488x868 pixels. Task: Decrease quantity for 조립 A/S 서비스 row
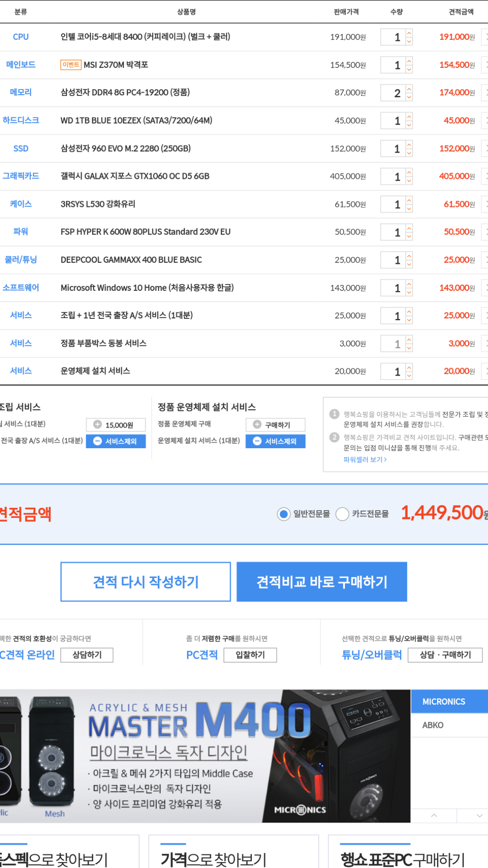tap(409, 320)
